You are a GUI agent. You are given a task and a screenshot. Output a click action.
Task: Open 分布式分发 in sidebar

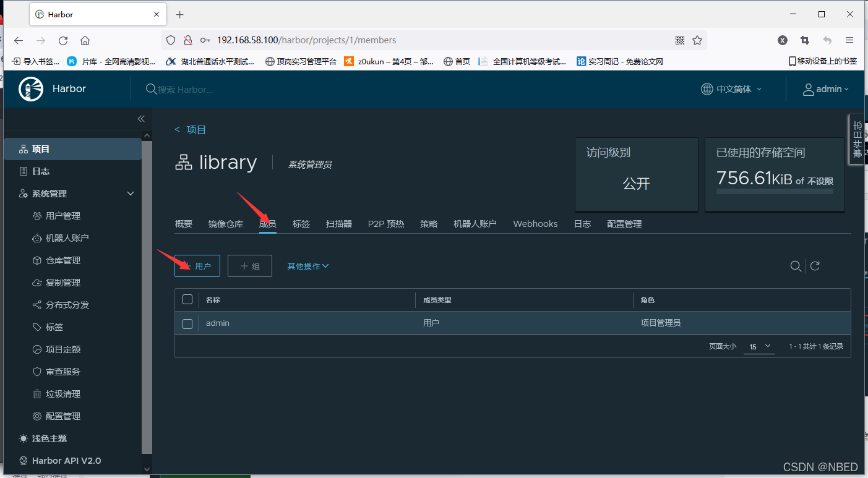point(67,305)
